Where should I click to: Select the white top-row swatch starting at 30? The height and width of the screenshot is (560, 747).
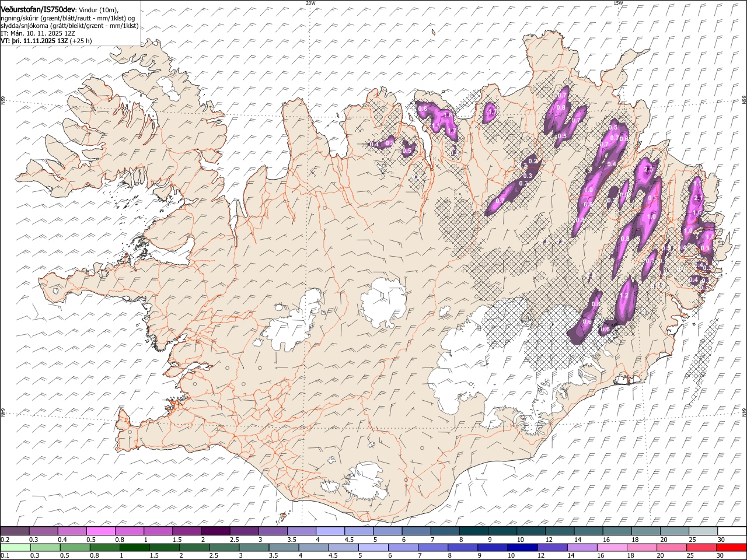click(731, 531)
